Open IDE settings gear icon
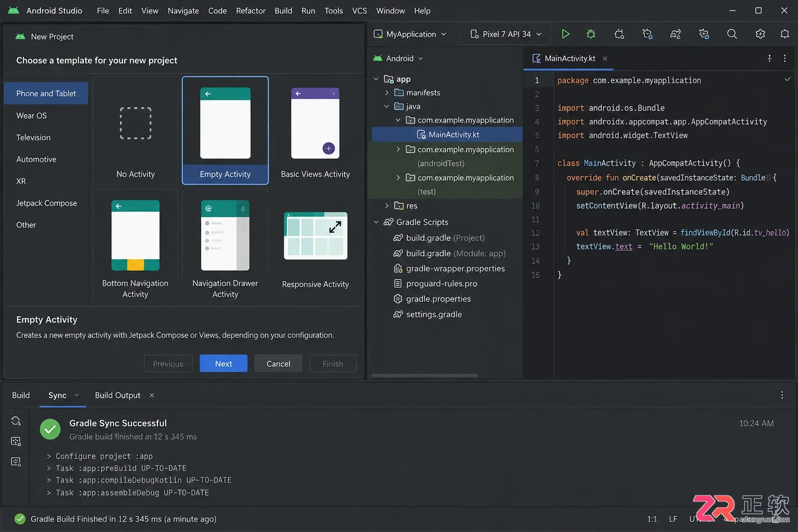Image resolution: width=798 pixels, height=532 pixels. (760, 34)
